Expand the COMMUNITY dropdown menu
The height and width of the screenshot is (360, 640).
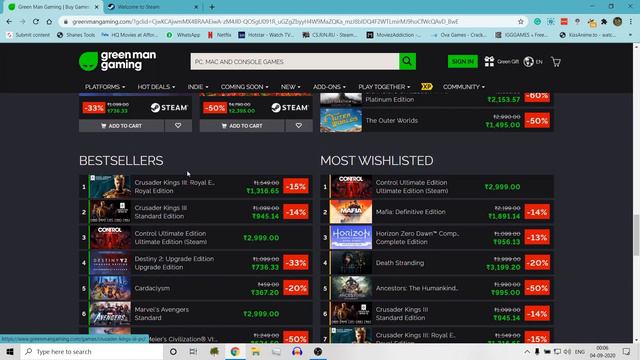[464, 87]
